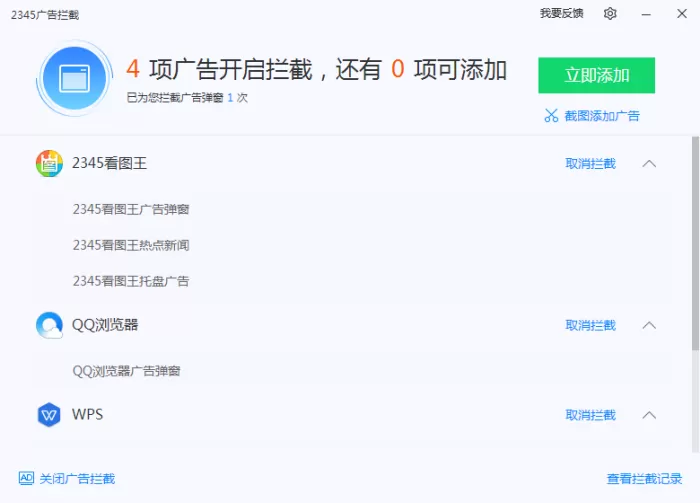700x503 pixels.
Task: Cancel blocking for WPS
Action: 590,415
